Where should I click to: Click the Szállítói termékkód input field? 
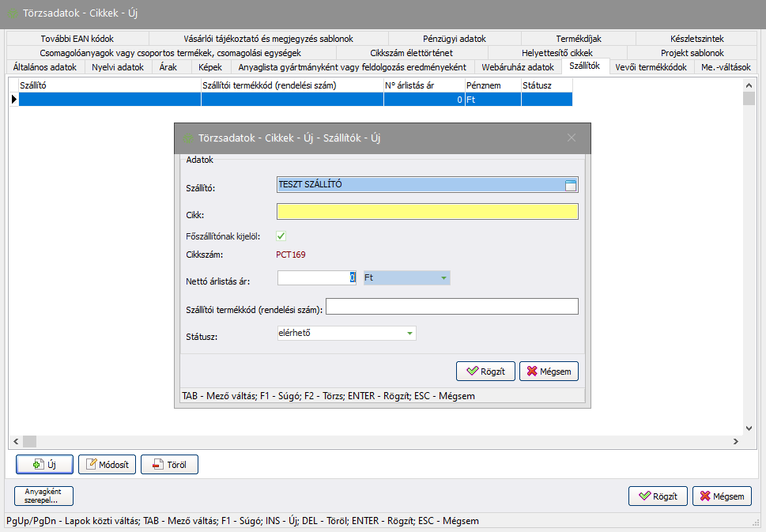(451, 307)
